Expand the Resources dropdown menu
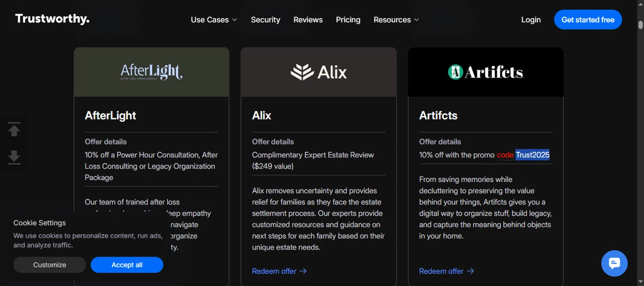 tap(396, 20)
